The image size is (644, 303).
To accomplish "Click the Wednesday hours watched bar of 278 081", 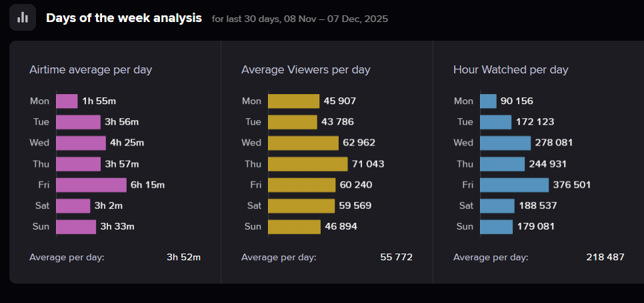I will tap(505, 143).
